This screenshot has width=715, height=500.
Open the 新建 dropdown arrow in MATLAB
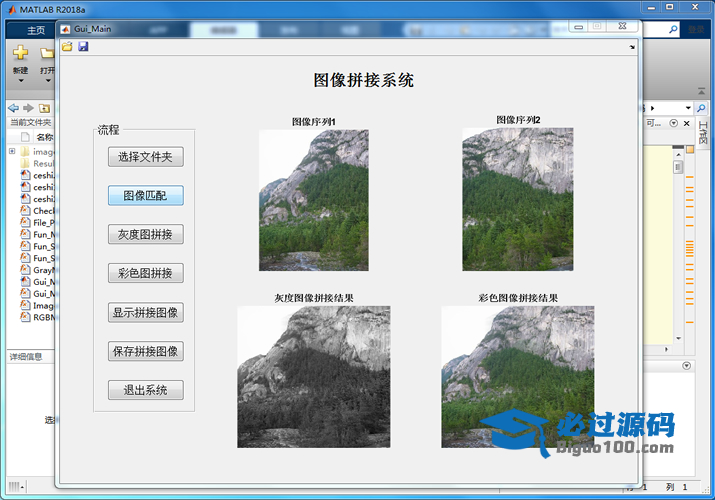pos(21,81)
